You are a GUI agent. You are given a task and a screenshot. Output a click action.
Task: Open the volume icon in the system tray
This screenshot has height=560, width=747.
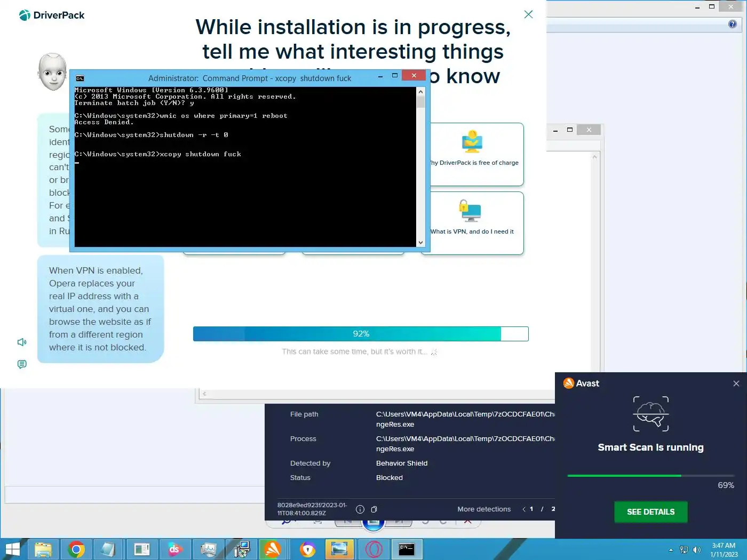[x=697, y=550]
